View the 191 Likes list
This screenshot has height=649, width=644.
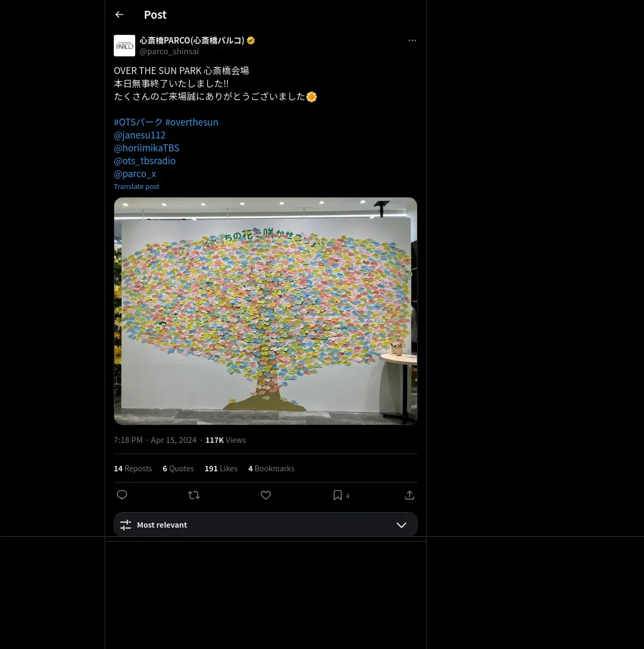221,468
